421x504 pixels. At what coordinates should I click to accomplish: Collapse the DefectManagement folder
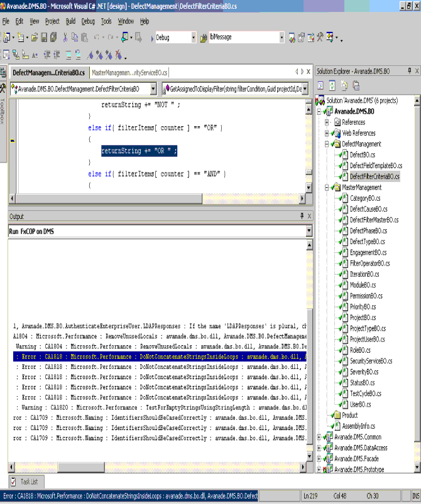pyautogui.click(x=327, y=144)
